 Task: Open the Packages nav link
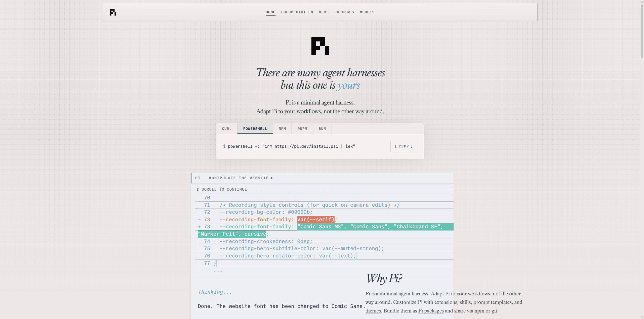click(x=344, y=12)
